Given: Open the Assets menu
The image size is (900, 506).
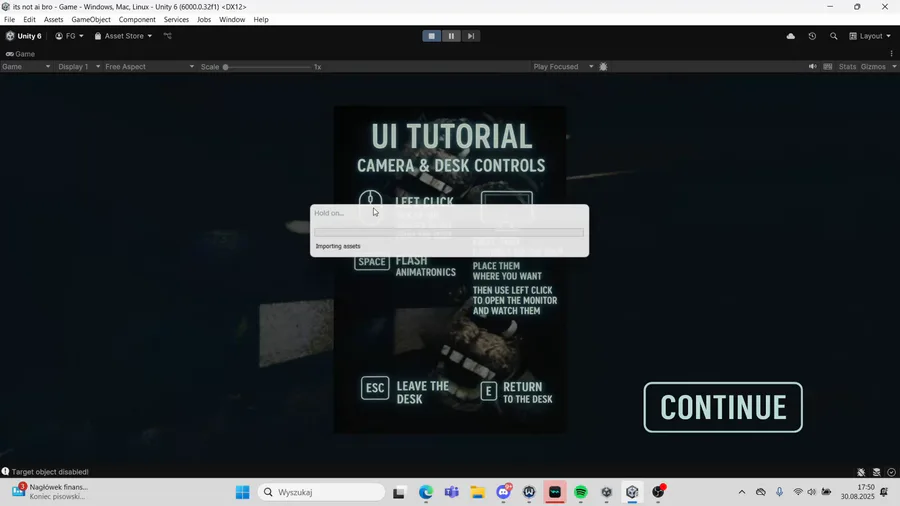Looking at the screenshot, I should click(x=53, y=20).
